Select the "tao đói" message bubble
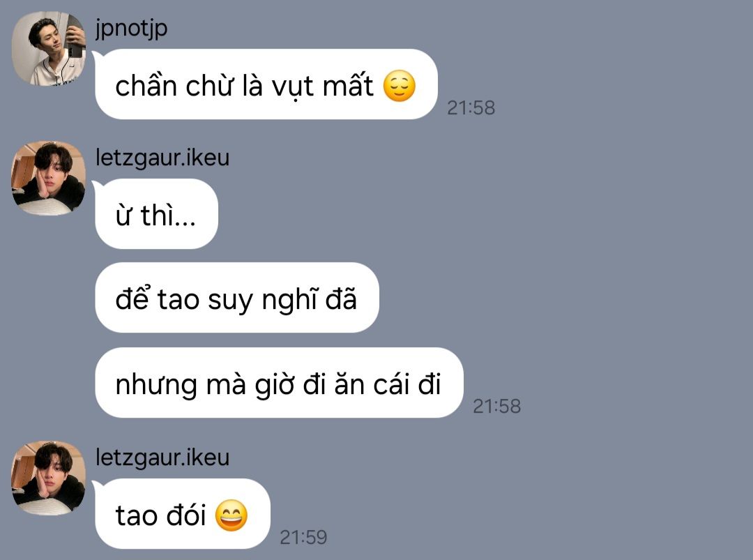 [183, 514]
